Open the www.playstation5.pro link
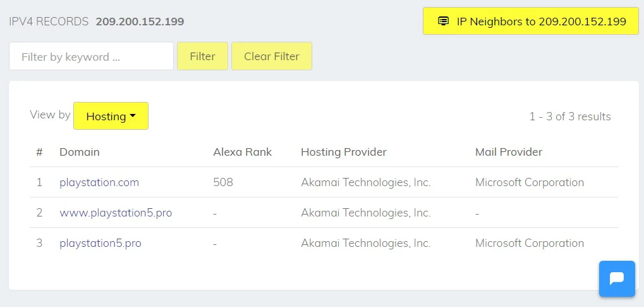Screen dimensions: 644x307 (116, 213)
